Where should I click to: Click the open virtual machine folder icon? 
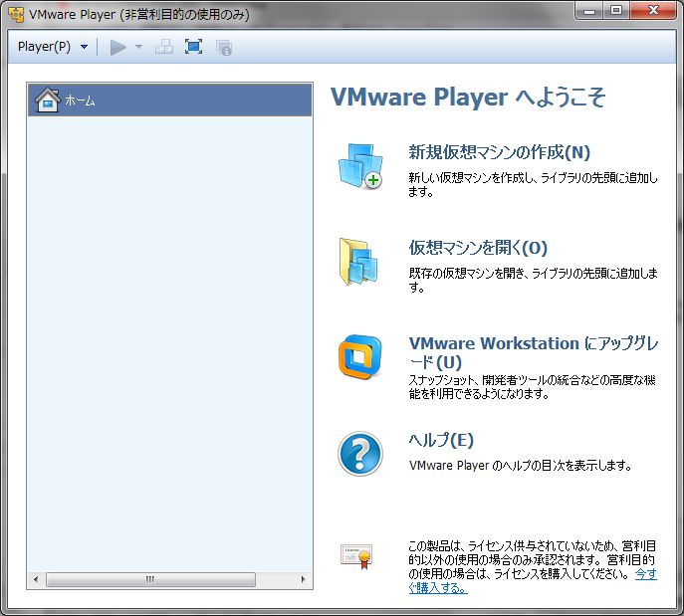pos(358,262)
